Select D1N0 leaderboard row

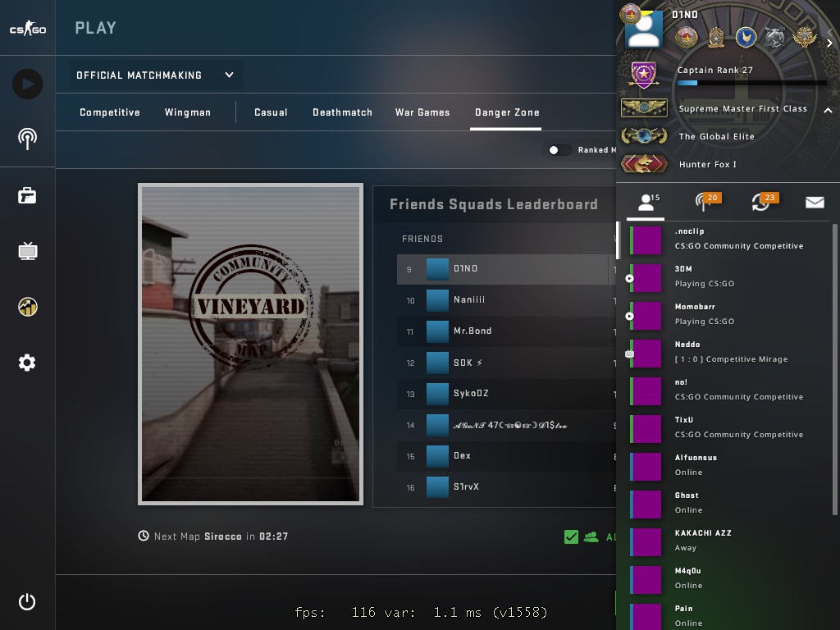506,269
